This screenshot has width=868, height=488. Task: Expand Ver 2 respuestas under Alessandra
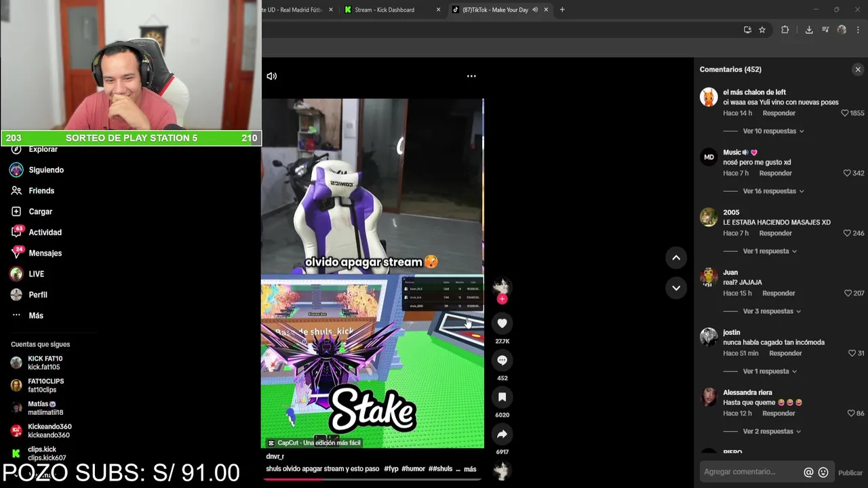point(773,431)
